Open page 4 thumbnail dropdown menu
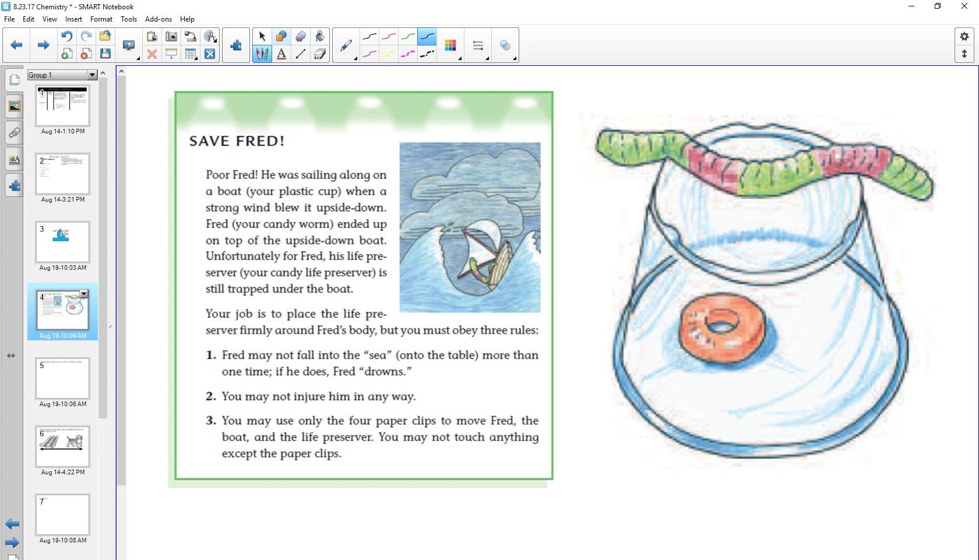Viewport: 979px width, 560px height. (84, 294)
